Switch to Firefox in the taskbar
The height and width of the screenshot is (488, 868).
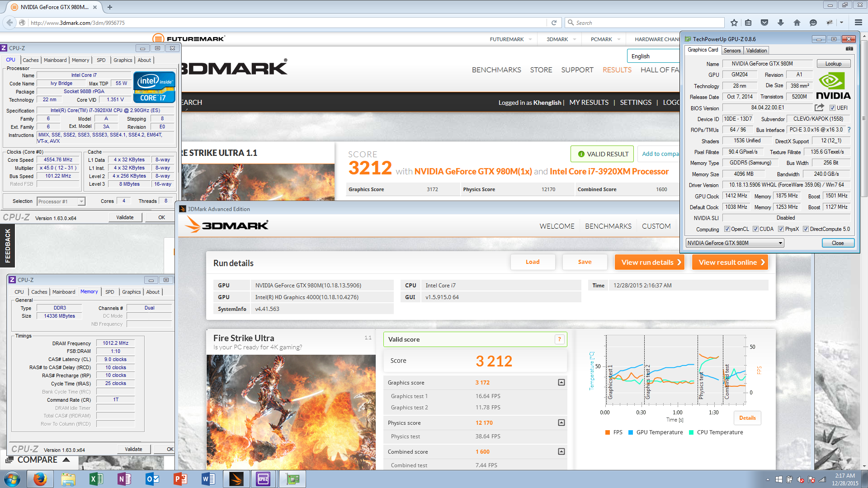tap(40, 479)
